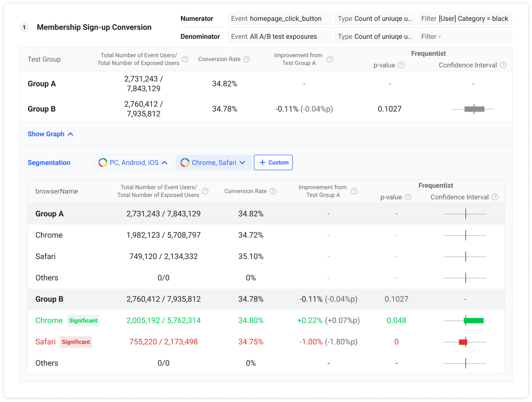The height and width of the screenshot is (402, 532).
Task: Click help icon next to segmentation p-value header
Action: pos(408,197)
